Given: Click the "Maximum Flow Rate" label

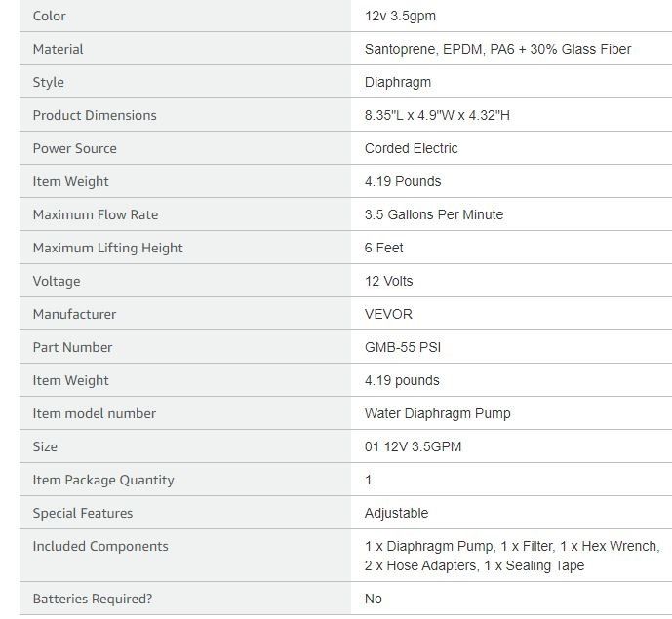Looking at the screenshot, I should [x=96, y=214].
